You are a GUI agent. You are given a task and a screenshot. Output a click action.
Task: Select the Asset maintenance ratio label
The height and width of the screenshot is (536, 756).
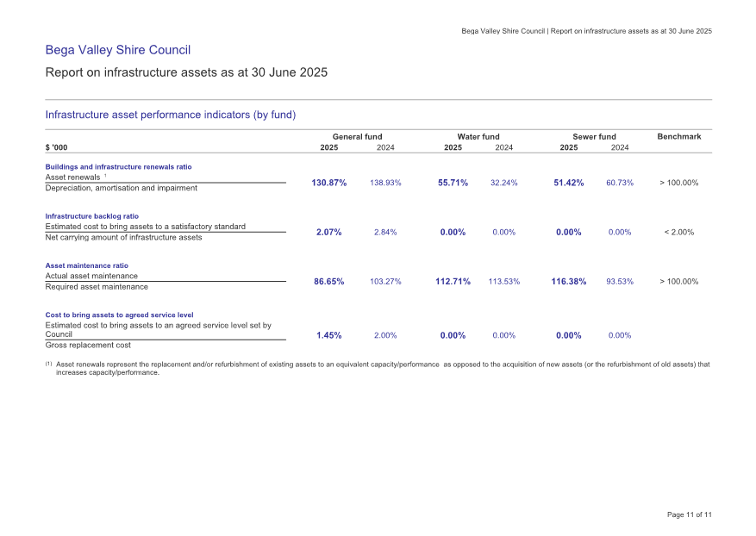(86, 265)
